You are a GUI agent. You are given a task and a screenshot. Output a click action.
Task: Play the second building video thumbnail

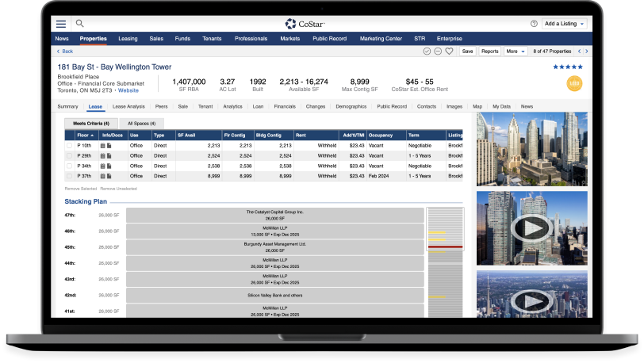[531, 227]
